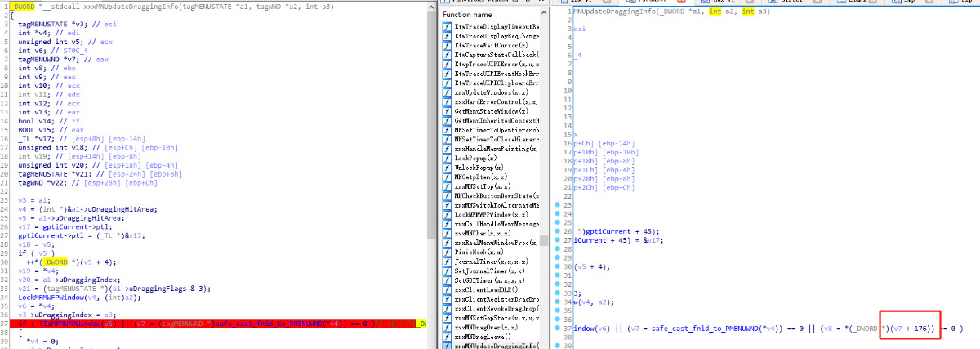Toggle breakpoint dot at line 33
Viewport: 980px width, 349px height.
coord(557,293)
